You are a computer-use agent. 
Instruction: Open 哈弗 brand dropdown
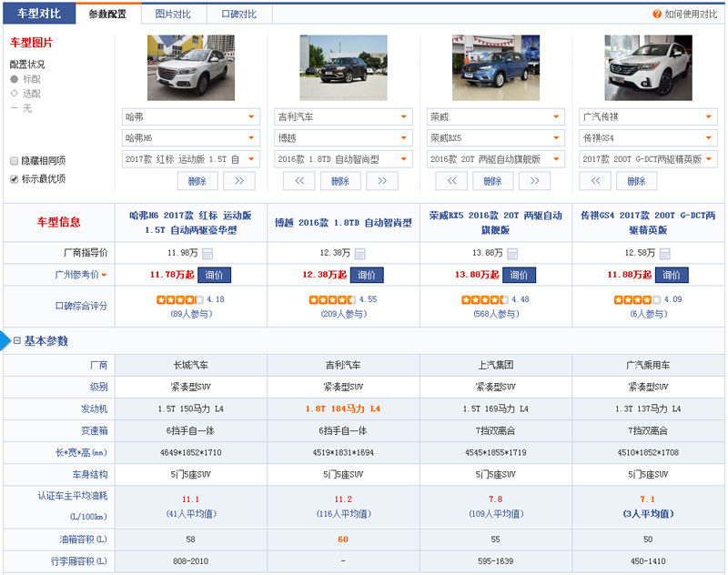pyautogui.click(x=191, y=117)
